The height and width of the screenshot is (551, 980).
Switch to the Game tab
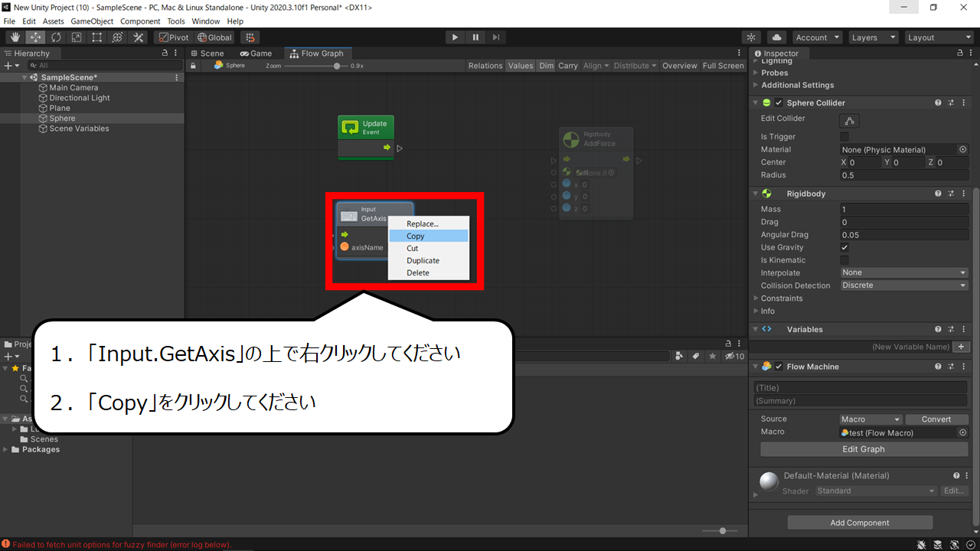256,54
